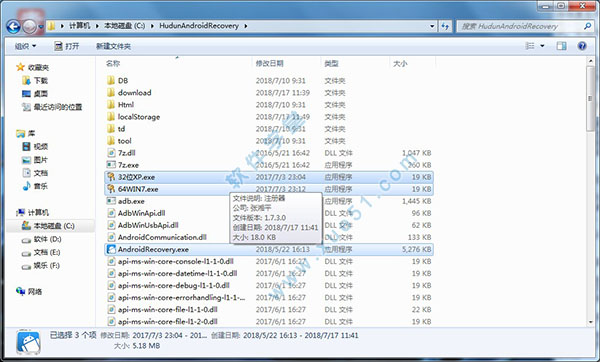
Task: Click the file list scroll down arrow
Action: pyautogui.click(x=591, y=322)
